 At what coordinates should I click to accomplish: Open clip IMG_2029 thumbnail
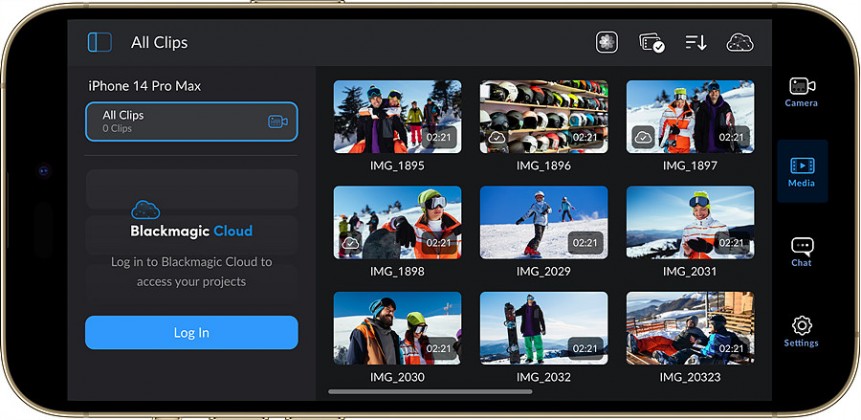pyautogui.click(x=544, y=222)
